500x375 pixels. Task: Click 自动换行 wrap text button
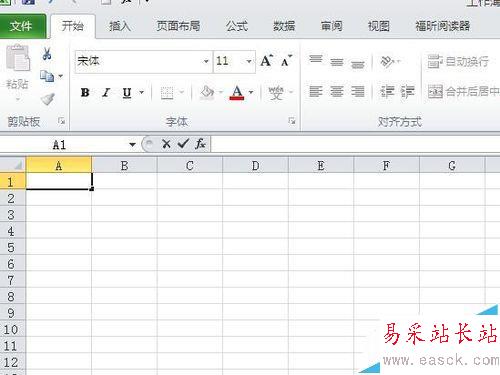[458, 61]
